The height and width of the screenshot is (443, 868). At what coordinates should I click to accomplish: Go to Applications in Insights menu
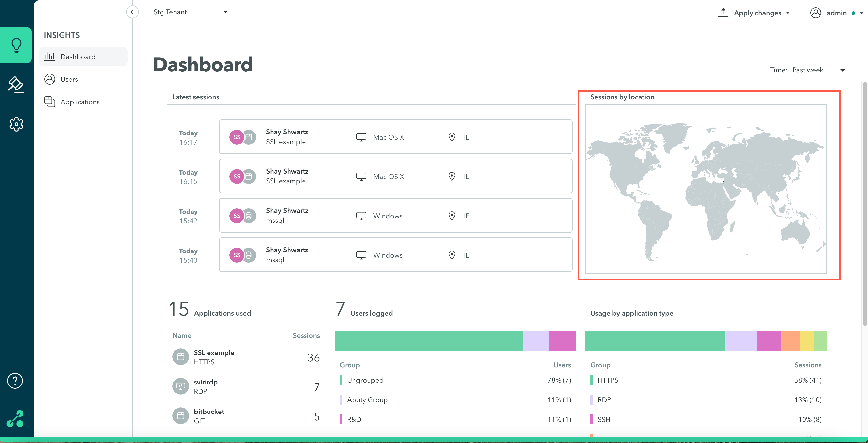click(x=80, y=102)
